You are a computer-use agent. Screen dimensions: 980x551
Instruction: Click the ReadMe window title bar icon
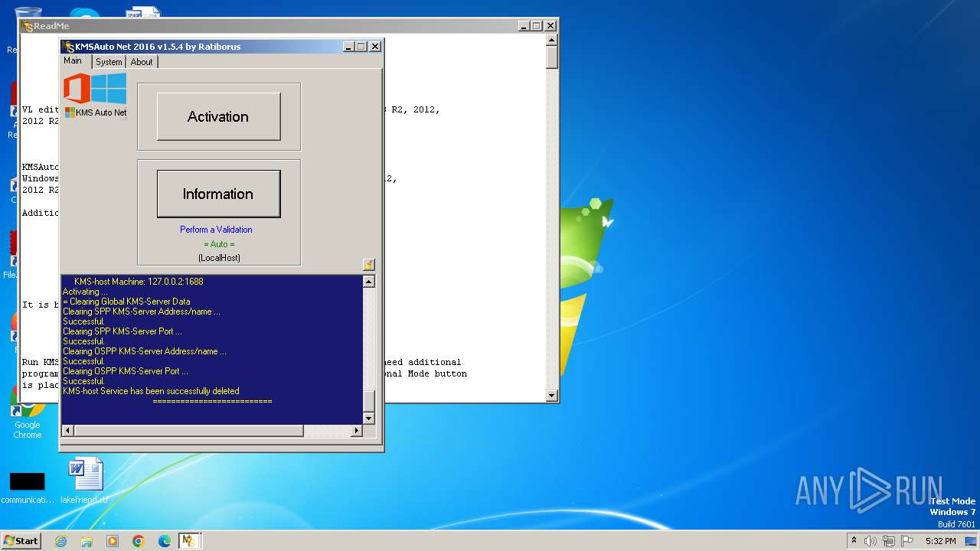click(28, 26)
